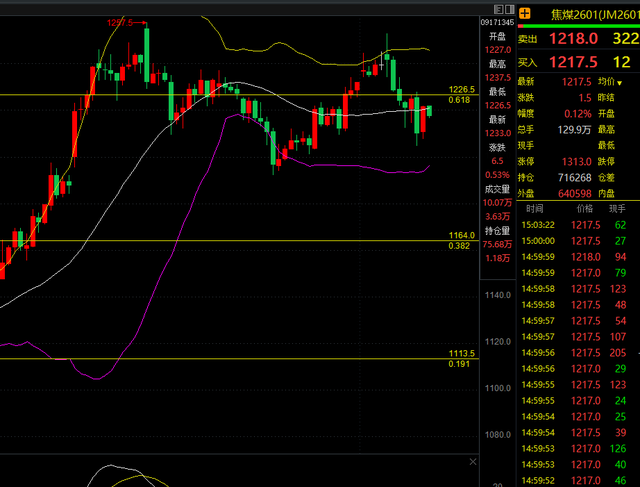
Task: Click the 跌停 label in quote panel
Action: 606,162
